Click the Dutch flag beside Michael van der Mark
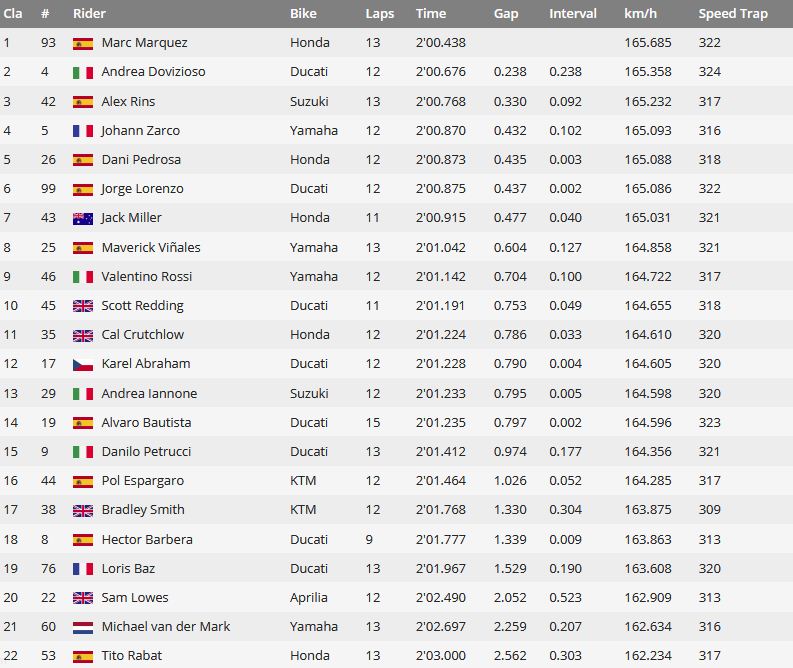 pyautogui.click(x=83, y=628)
